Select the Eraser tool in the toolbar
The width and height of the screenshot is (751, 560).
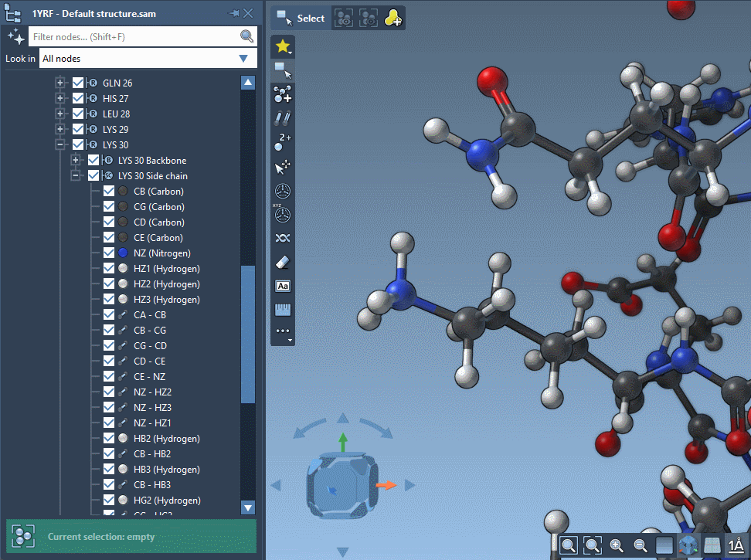[x=282, y=262]
